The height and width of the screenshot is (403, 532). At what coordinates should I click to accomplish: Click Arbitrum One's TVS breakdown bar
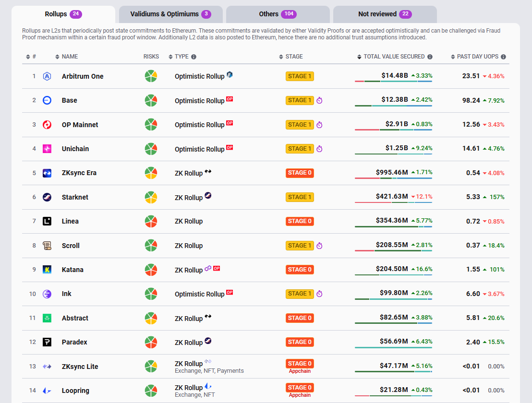[394, 82]
